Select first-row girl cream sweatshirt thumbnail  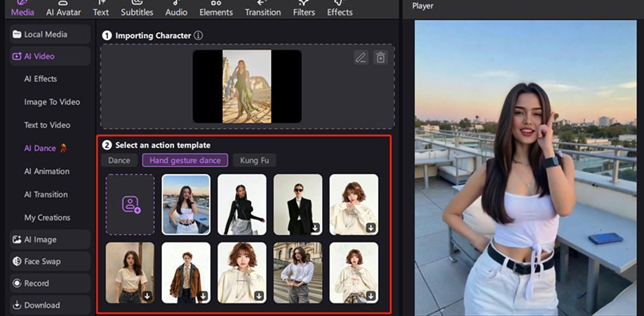pos(354,204)
